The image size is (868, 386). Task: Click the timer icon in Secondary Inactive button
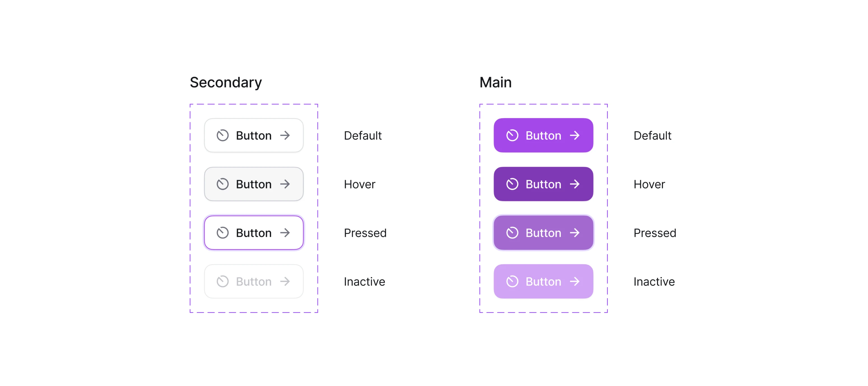click(x=222, y=281)
